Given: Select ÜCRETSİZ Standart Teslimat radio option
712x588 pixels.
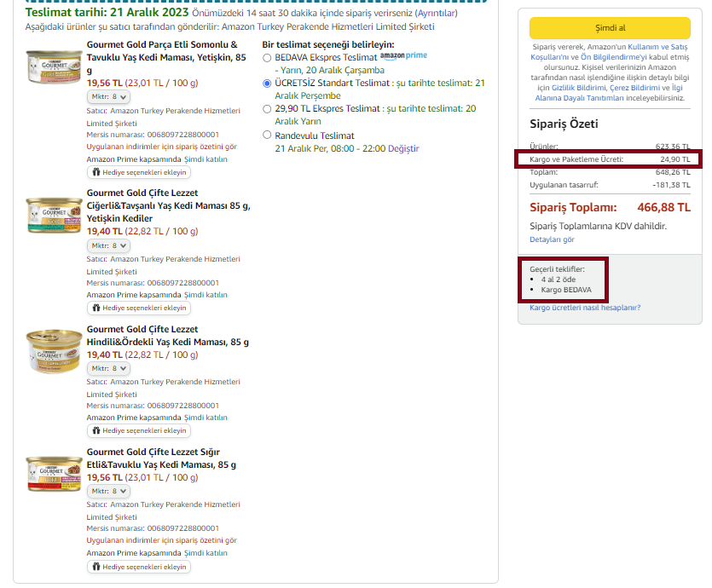Looking at the screenshot, I should 267,84.
